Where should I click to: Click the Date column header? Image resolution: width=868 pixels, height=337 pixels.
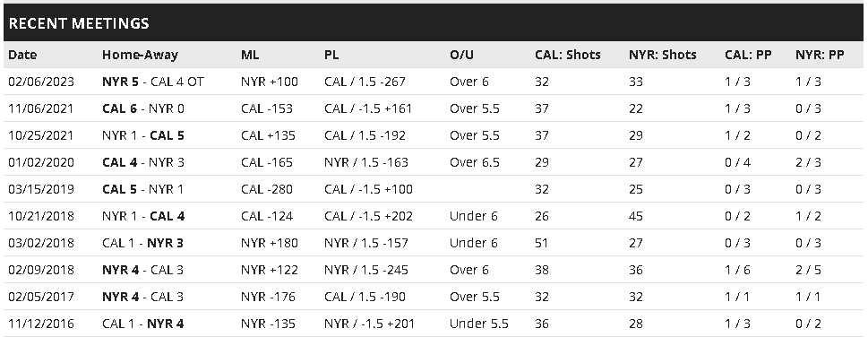[x=22, y=55]
